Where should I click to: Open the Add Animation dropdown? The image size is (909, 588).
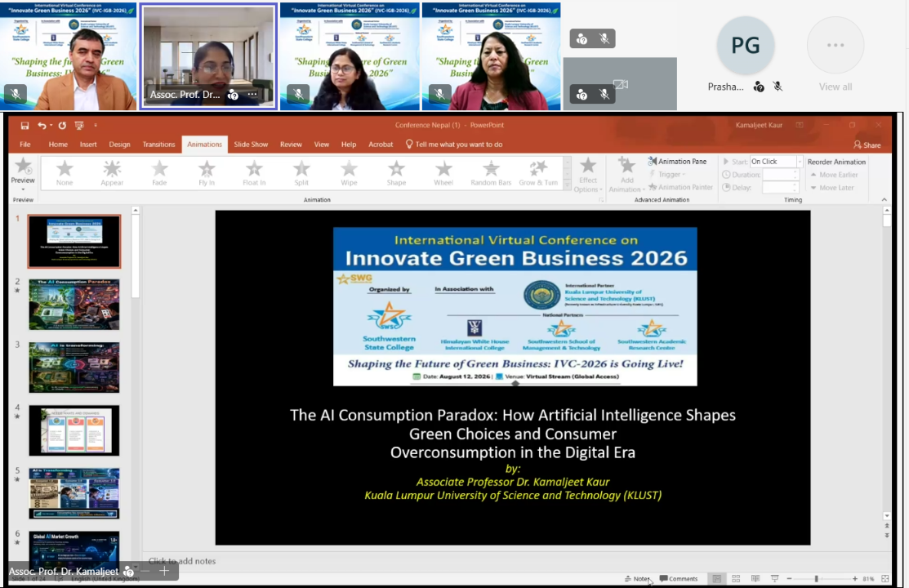pos(626,175)
